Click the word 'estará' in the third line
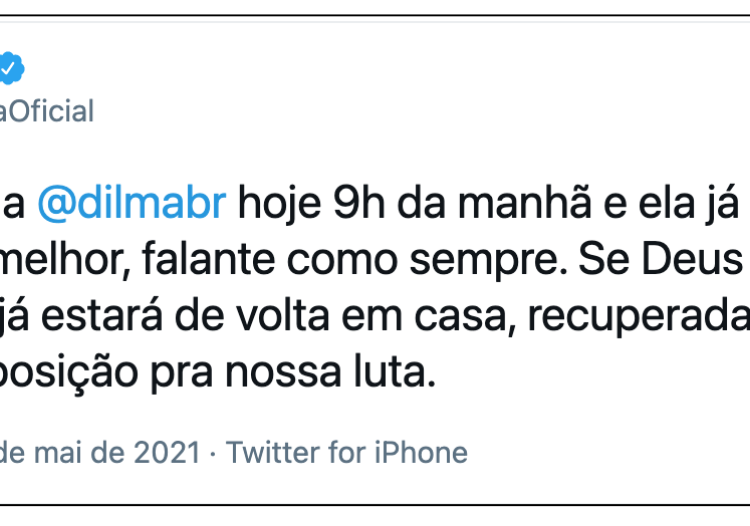 click(x=101, y=315)
